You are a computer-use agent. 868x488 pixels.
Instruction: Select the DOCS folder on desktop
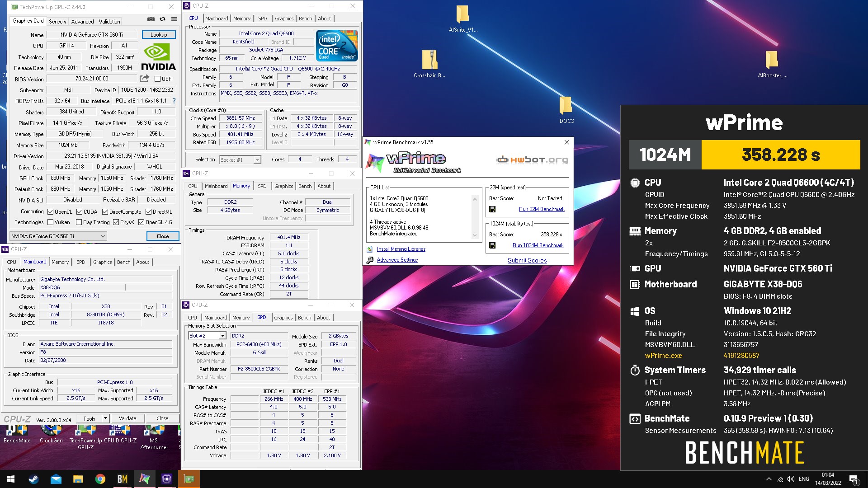click(566, 110)
